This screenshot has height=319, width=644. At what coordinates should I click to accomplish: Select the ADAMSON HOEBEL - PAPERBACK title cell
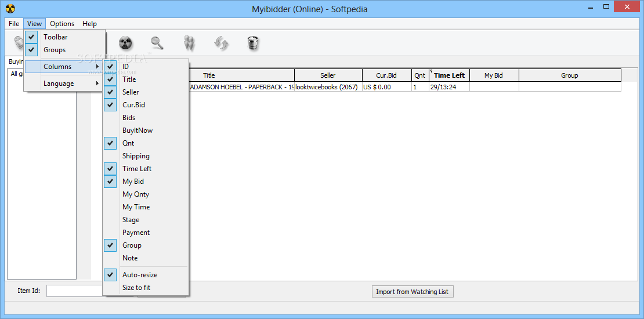coord(241,87)
